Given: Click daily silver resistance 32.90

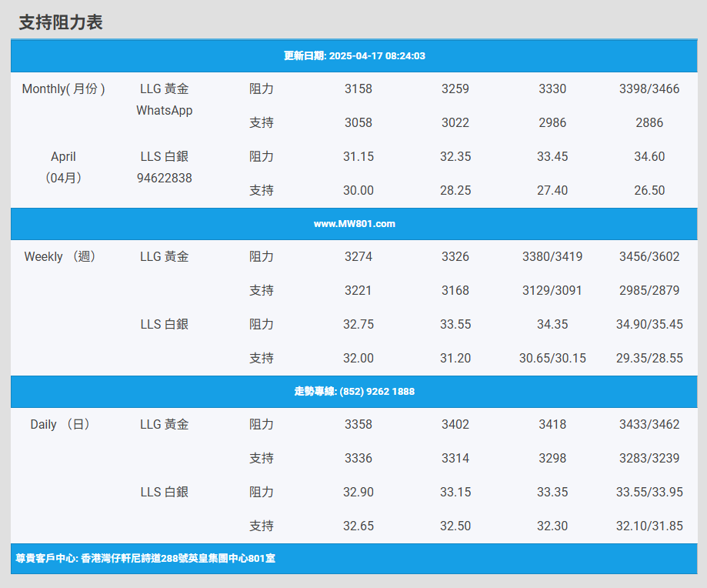Looking at the screenshot, I should coord(359,492).
